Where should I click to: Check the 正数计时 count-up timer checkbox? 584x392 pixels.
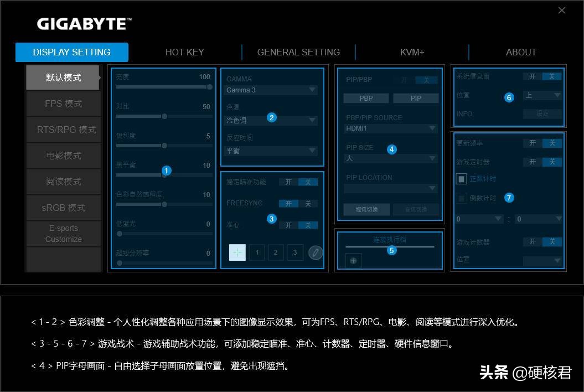pyautogui.click(x=461, y=178)
